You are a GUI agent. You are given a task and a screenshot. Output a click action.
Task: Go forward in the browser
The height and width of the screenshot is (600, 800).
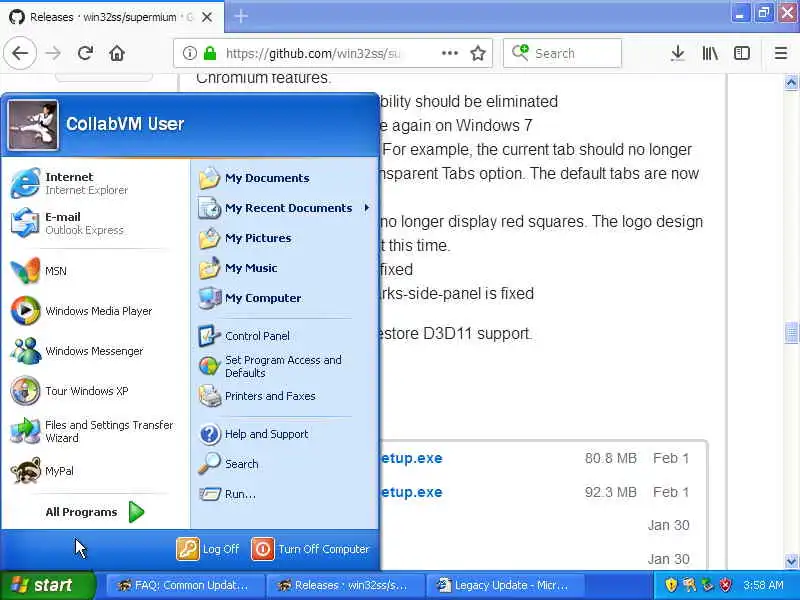pos(53,53)
